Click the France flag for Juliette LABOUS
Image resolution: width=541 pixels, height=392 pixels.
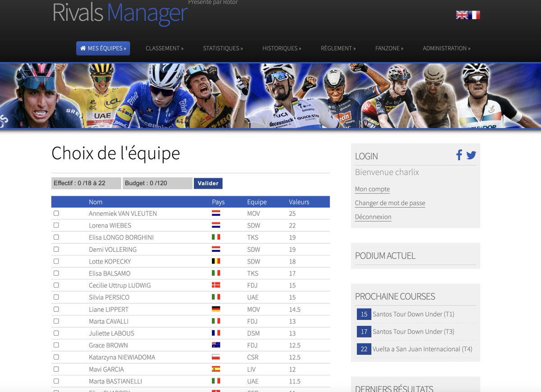tap(216, 333)
